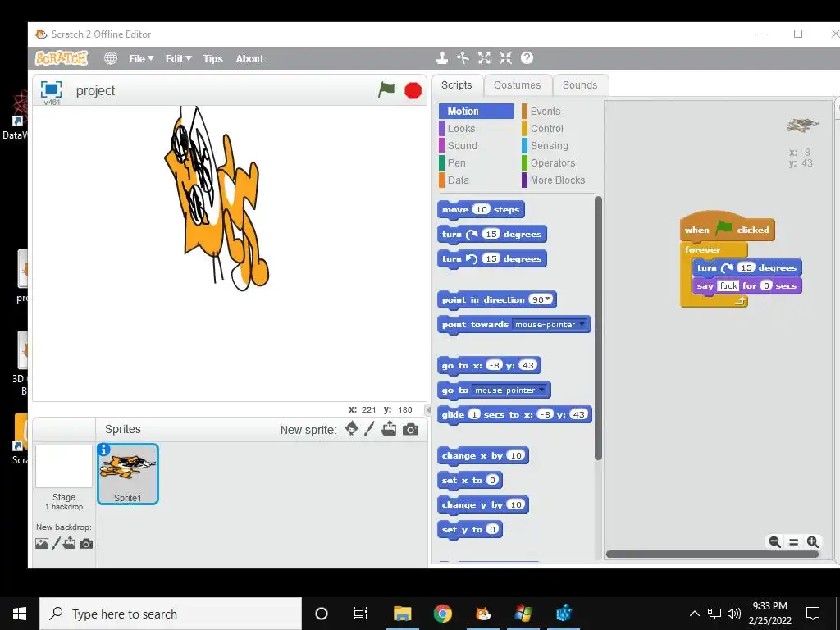Click the Scratch logo in the menu bar
Screen dimensions: 840x630
tap(61, 58)
